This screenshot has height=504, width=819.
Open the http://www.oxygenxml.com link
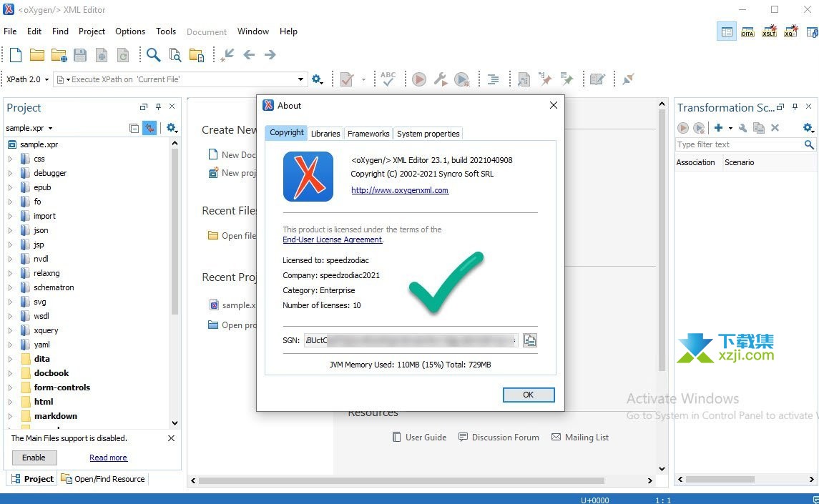pyautogui.click(x=400, y=190)
